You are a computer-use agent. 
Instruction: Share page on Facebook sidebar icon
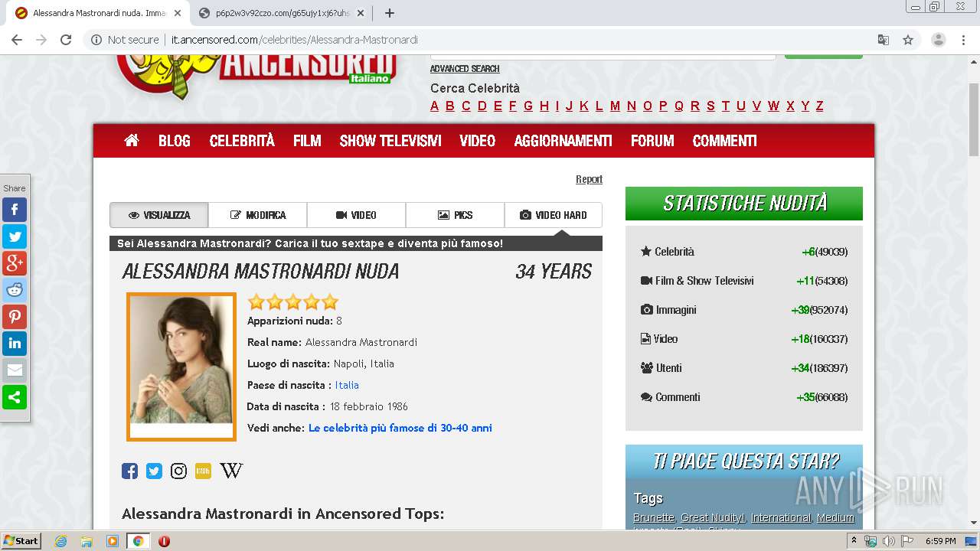15,210
